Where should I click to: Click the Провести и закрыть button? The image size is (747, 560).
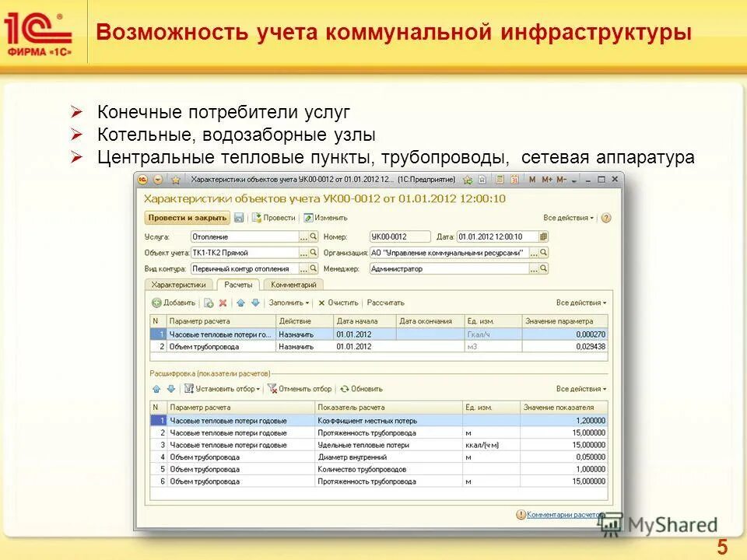tap(188, 218)
